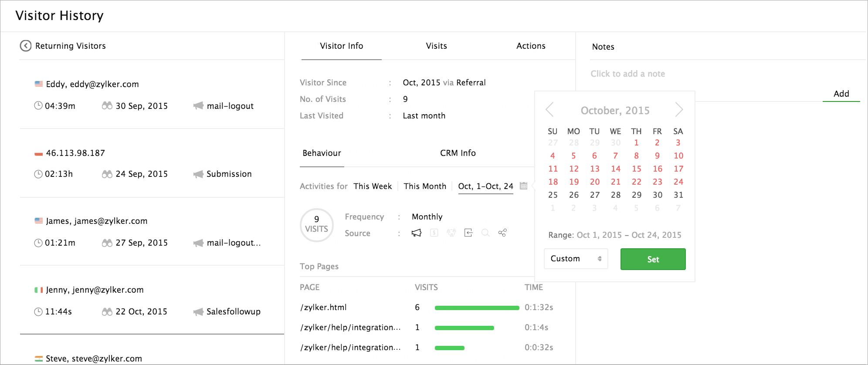868x365 pixels.
Task: Show activities for This Week
Action: (x=373, y=186)
